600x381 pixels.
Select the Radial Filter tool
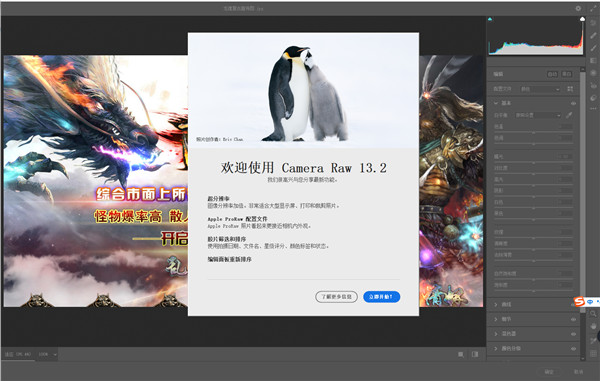tap(593, 73)
